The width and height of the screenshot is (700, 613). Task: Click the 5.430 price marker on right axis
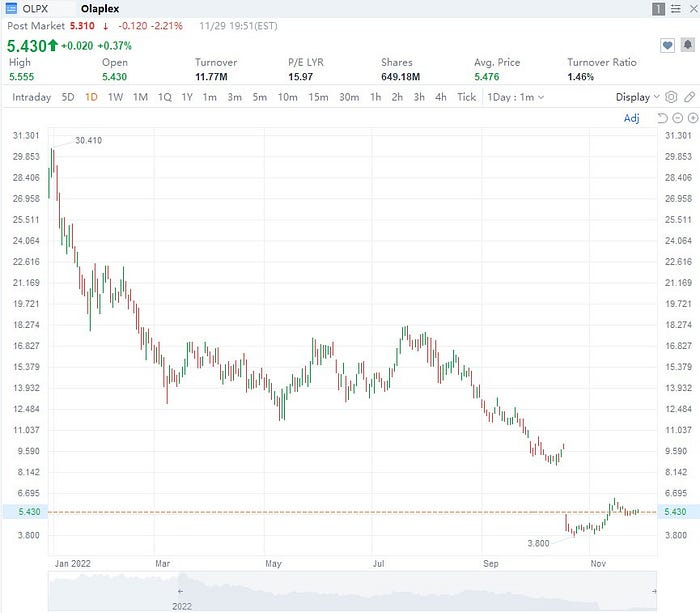(x=675, y=512)
